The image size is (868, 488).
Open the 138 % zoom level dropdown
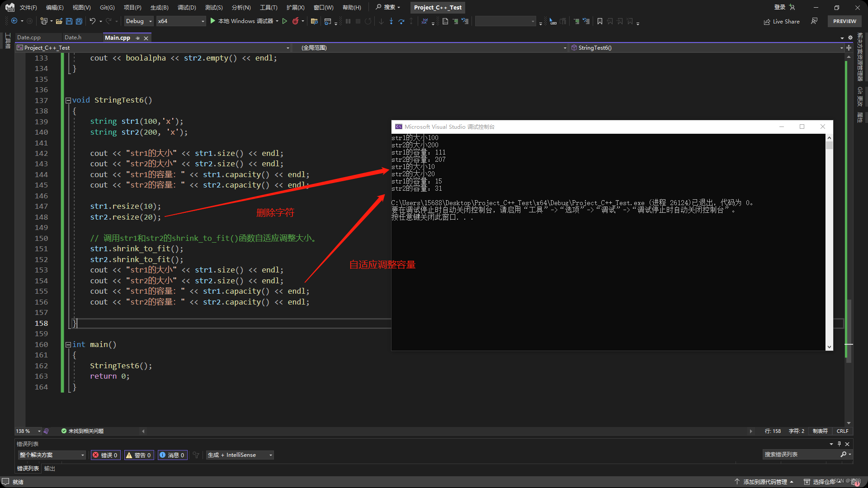coord(28,431)
